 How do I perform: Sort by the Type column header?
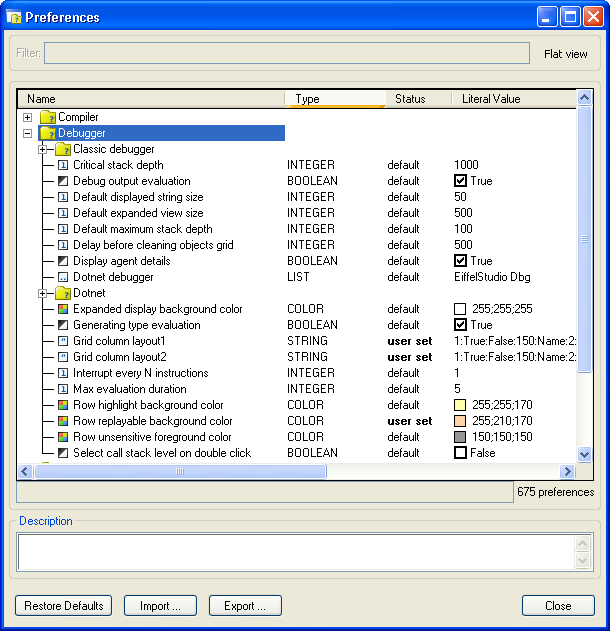(334, 99)
